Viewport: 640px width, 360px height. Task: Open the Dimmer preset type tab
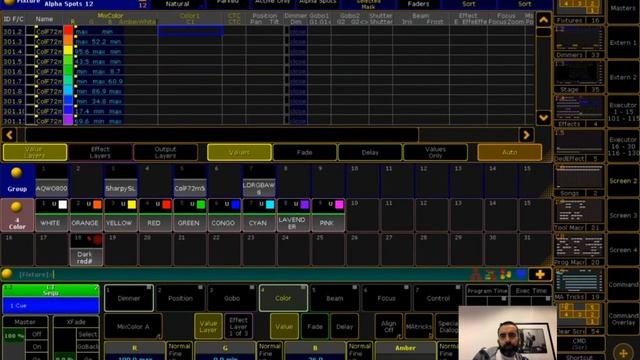pyautogui.click(x=129, y=298)
